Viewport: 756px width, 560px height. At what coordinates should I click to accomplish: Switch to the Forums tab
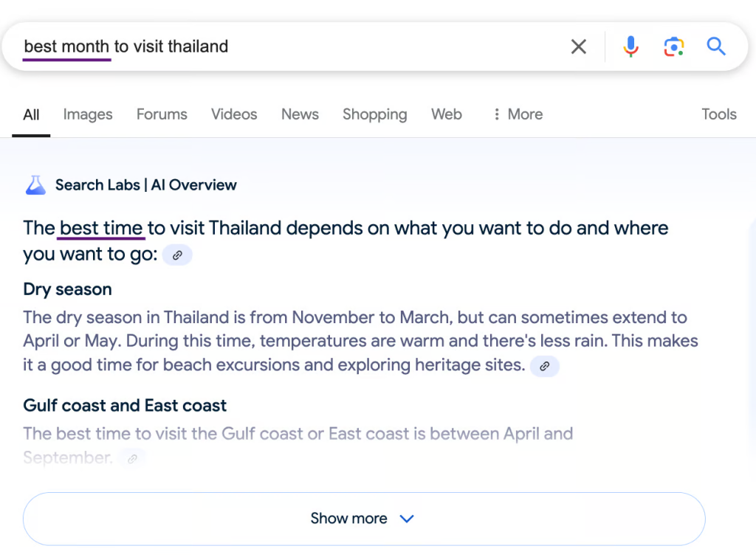point(162,114)
